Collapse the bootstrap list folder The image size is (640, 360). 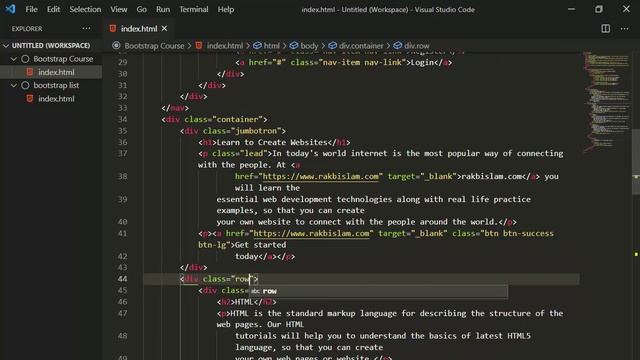[13, 85]
